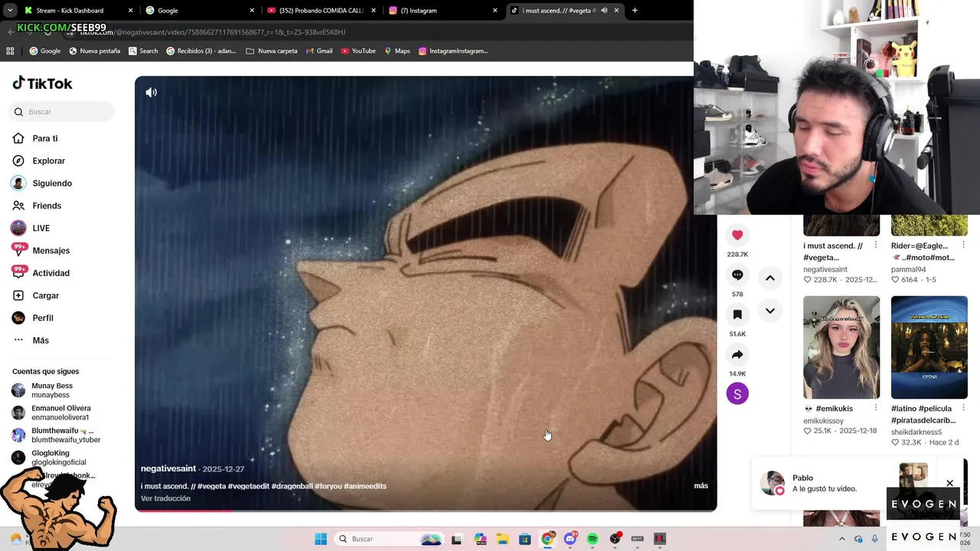Viewport: 980px width, 551px height.
Task: Go to the previous video arrow
Action: pyautogui.click(x=770, y=279)
